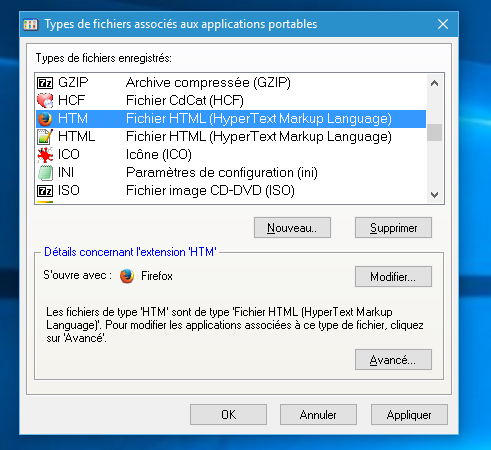Click the list scroll down arrow
This screenshot has width=491, height=450.
434,194
